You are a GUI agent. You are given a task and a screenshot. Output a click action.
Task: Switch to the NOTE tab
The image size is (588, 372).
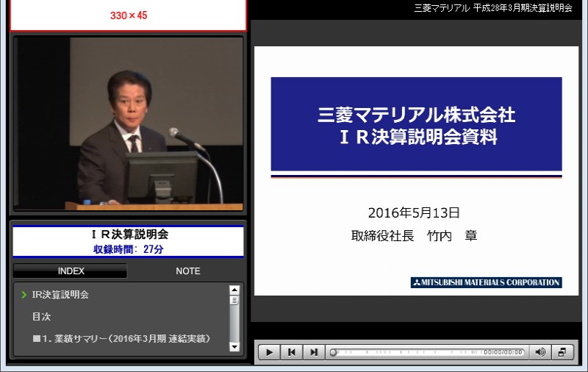(188, 271)
